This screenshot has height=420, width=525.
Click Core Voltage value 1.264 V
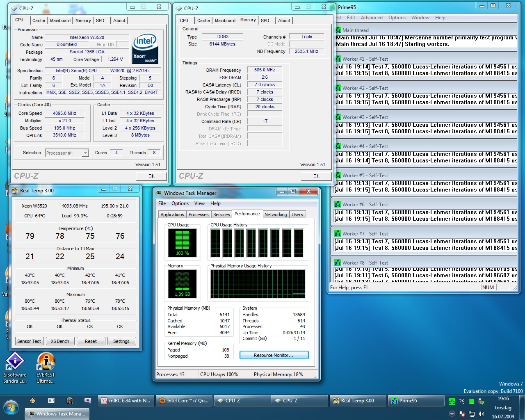[115, 59]
